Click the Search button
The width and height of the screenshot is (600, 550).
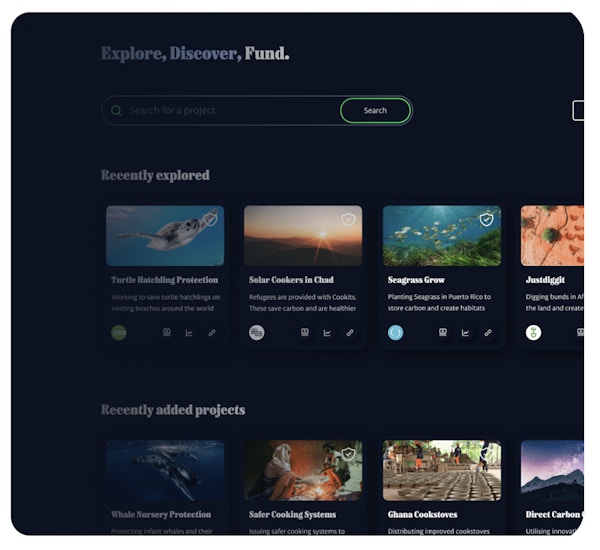pos(375,111)
